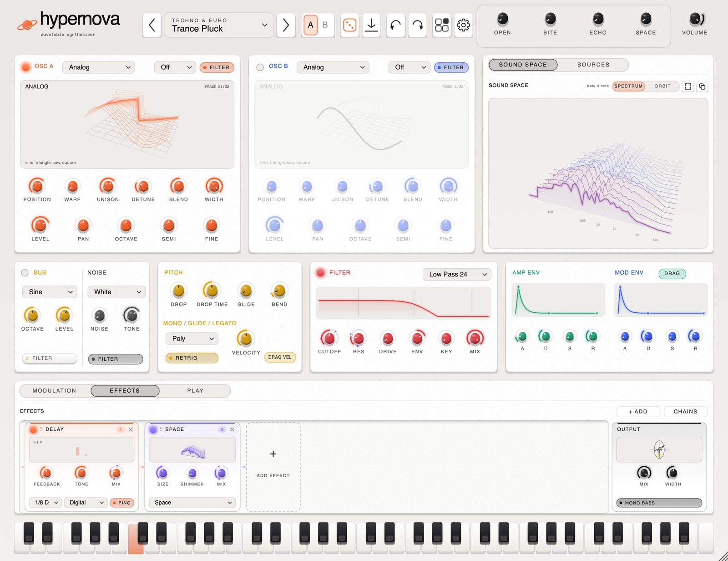The image size is (728, 561).
Task: Toggle the Space effect power
Action: pos(153,429)
